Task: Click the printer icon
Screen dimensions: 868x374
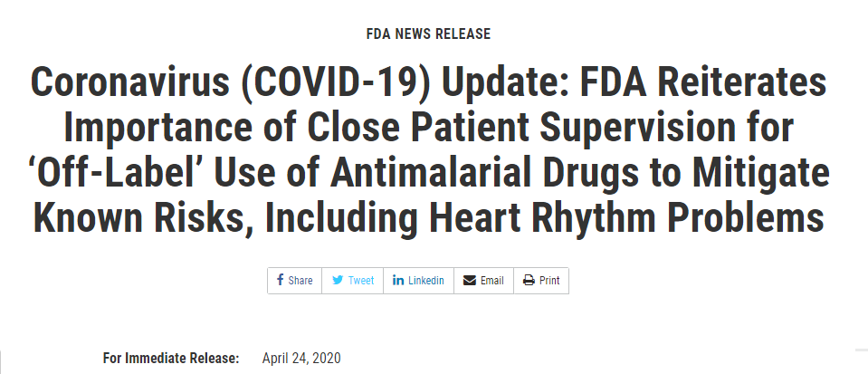Action: [x=529, y=281]
